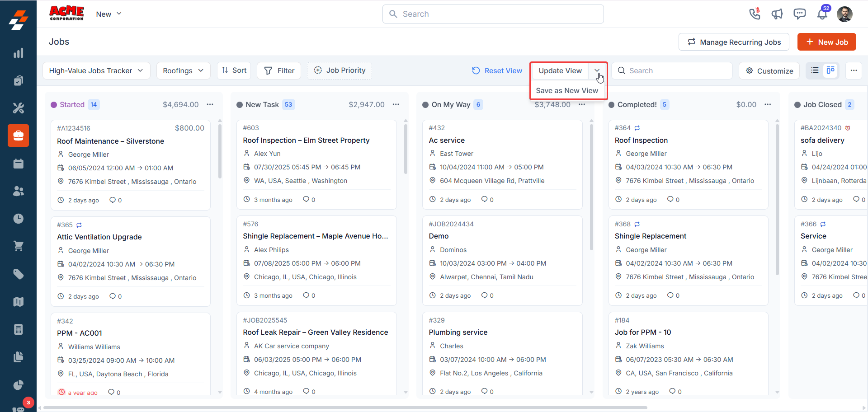
Task: Click the horizontal board scrollbar at bottom
Action: pyautogui.click(x=345, y=407)
